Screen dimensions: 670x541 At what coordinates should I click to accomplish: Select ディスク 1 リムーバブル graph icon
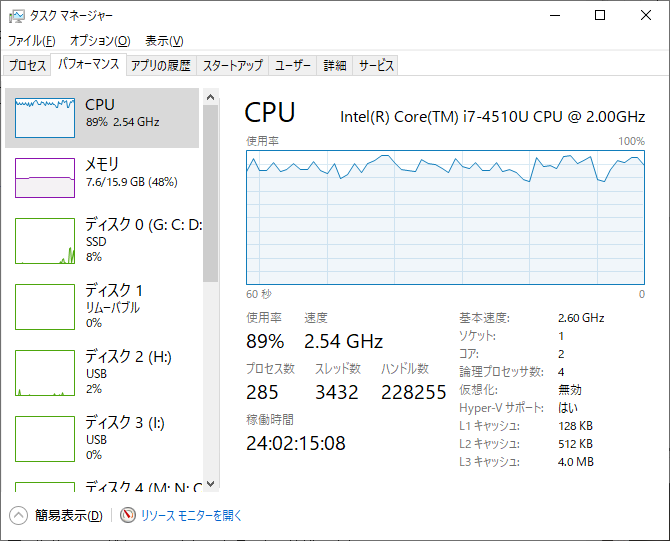(x=45, y=307)
